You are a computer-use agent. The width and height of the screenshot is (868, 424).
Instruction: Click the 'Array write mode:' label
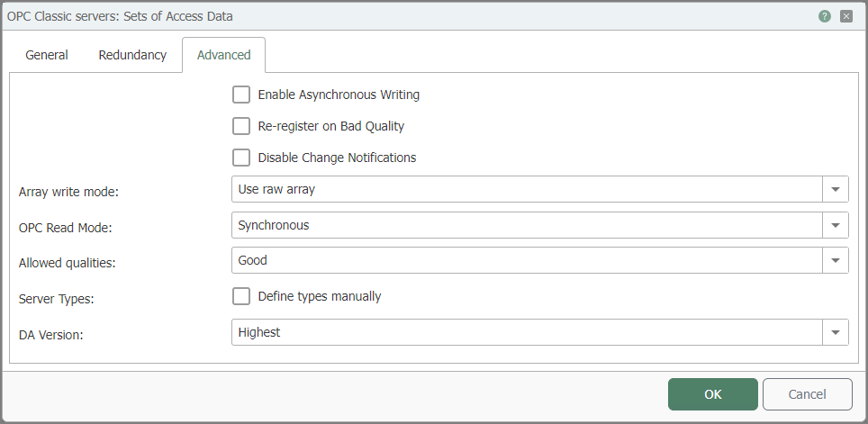(x=68, y=192)
